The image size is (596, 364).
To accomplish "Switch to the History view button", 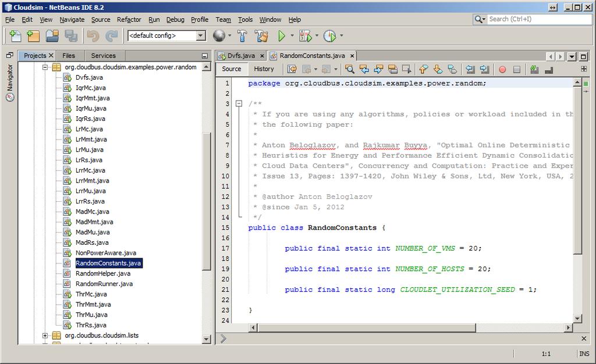I will pos(264,69).
